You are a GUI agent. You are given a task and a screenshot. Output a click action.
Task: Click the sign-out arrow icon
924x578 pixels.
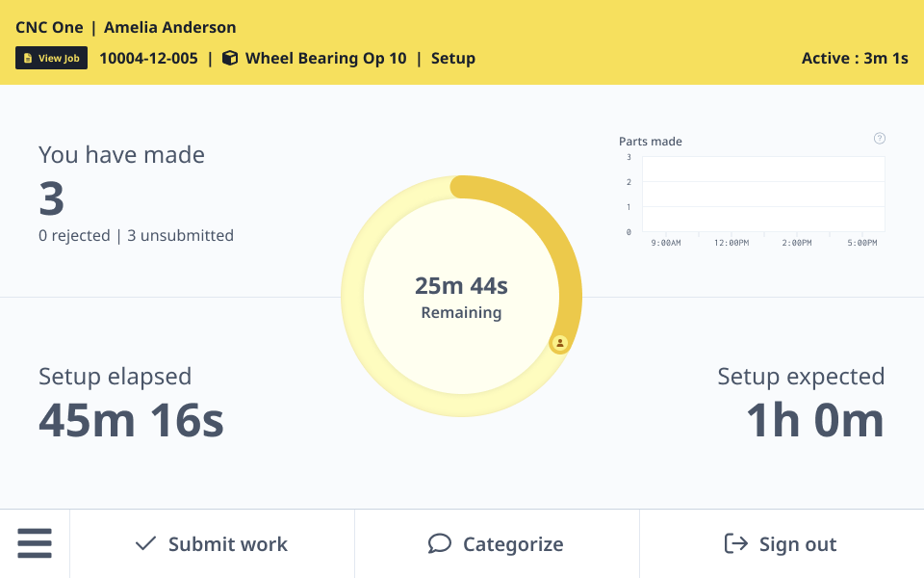pyautogui.click(x=734, y=543)
